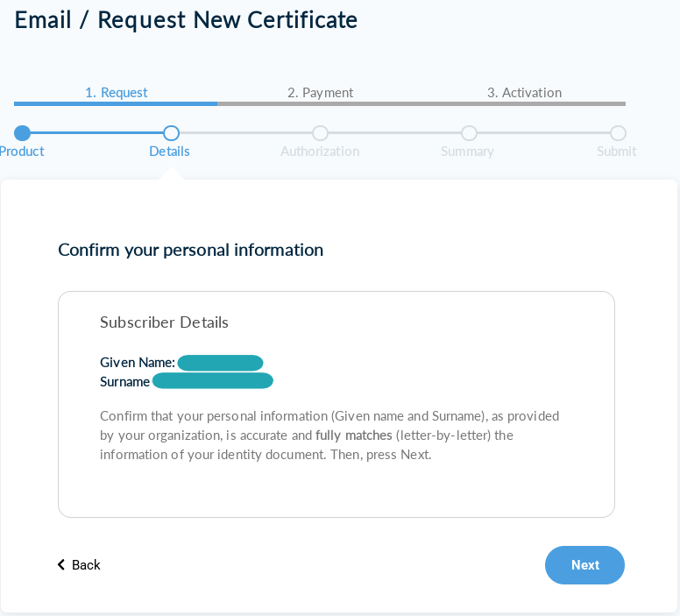Viewport: 680px width, 616px height.
Task: Open the 1. Request stage tab
Action: click(x=116, y=92)
